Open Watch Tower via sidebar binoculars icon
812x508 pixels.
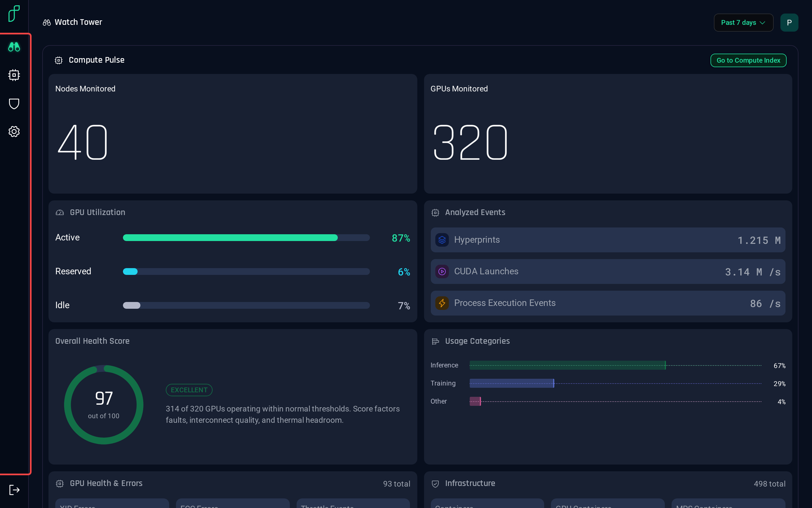[14, 47]
